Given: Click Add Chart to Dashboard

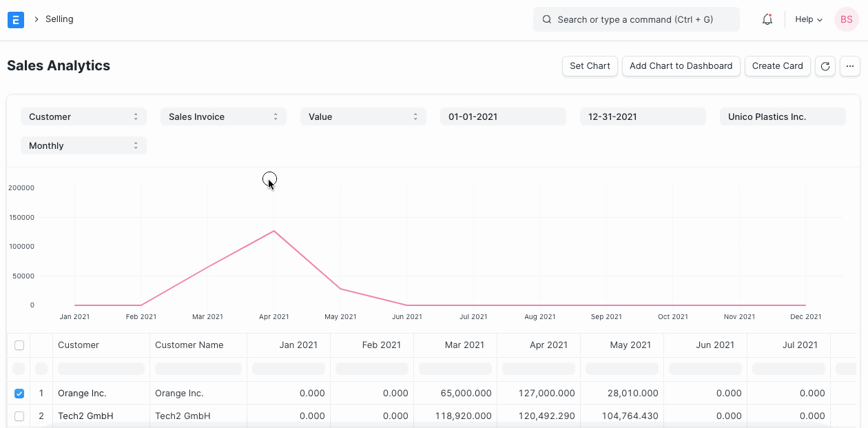Looking at the screenshot, I should [681, 65].
